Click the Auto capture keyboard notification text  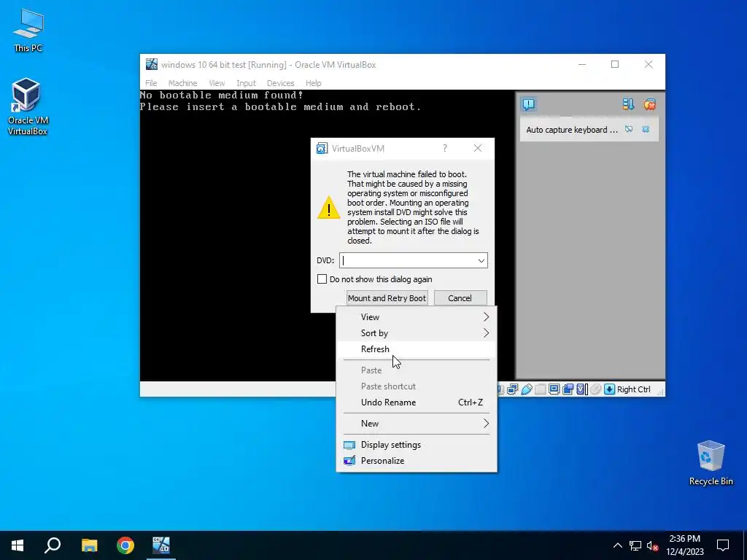coord(572,130)
